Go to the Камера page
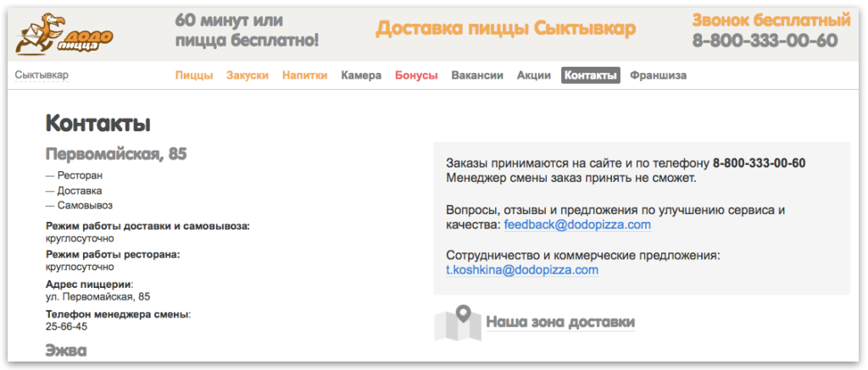 (x=361, y=75)
